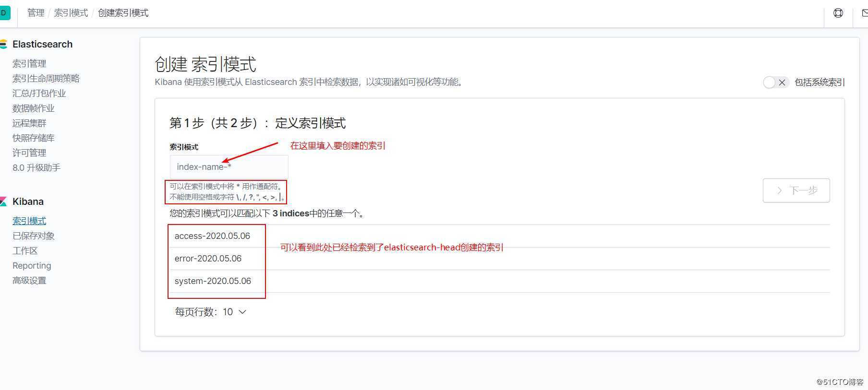The width and height of the screenshot is (868, 390).
Task: Click the 创建索引模式 breadcrumb
Action: pos(123,13)
